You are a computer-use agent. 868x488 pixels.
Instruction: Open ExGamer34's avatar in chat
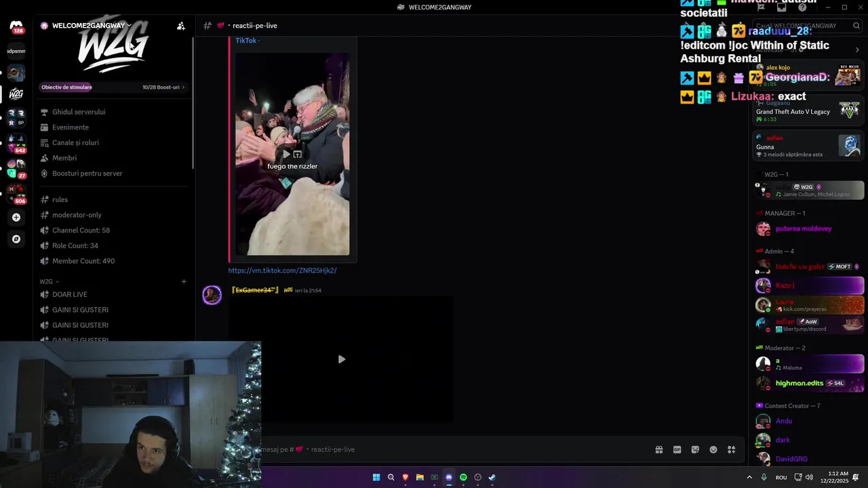(x=212, y=295)
